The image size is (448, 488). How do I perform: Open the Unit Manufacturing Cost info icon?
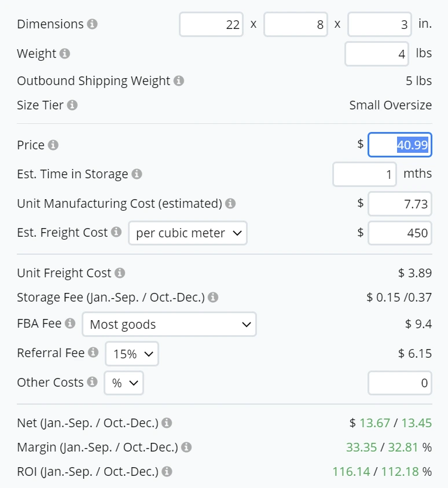[x=230, y=203]
